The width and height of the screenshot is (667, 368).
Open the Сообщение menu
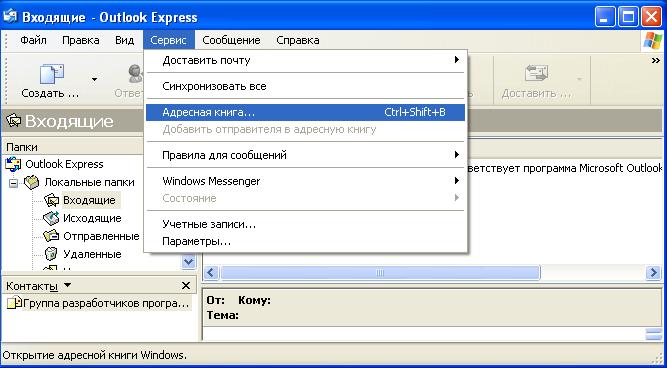(231, 40)
